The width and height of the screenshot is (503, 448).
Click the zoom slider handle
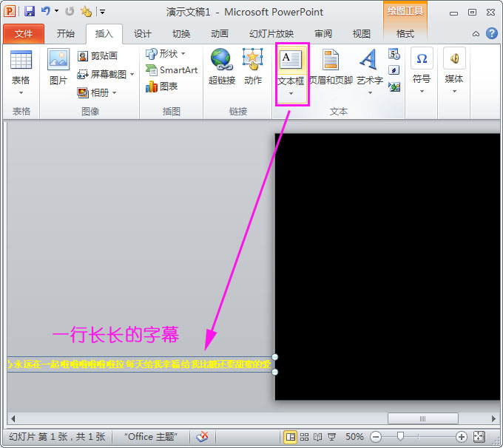[400, 436]
